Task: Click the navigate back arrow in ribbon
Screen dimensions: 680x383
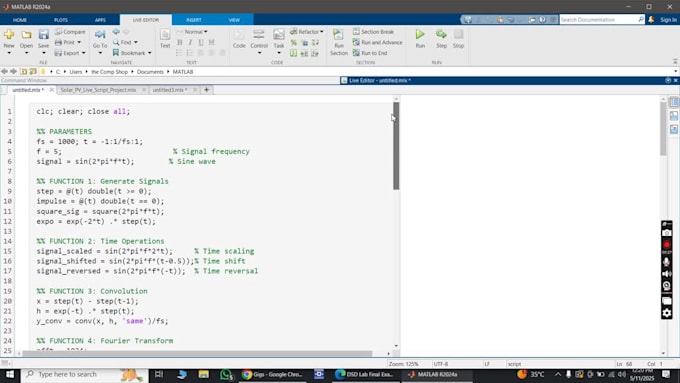Action: point(116,32)
